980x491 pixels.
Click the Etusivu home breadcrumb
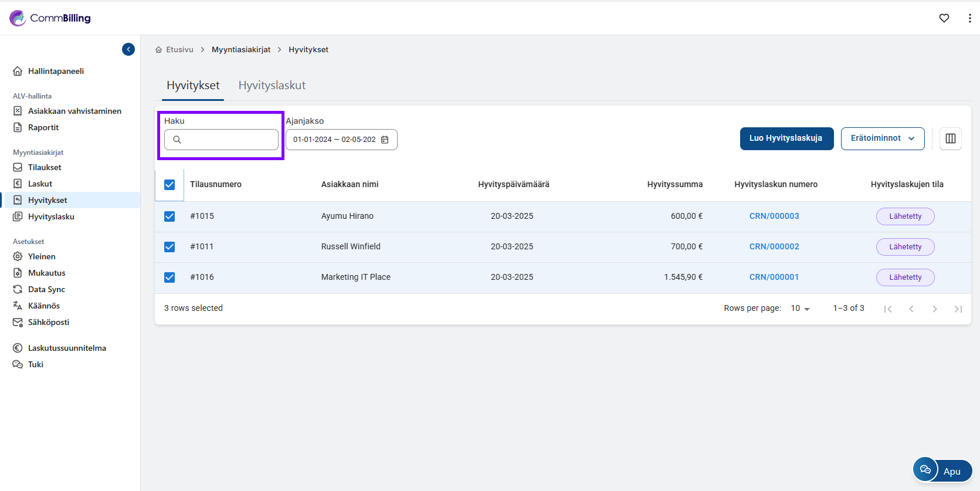click(x=179, y=50)
